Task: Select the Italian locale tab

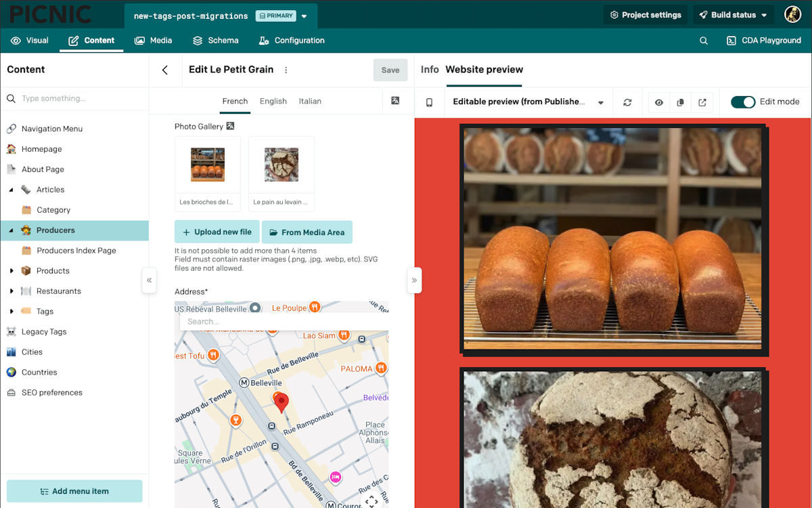Action: click(x=310, y=101)
